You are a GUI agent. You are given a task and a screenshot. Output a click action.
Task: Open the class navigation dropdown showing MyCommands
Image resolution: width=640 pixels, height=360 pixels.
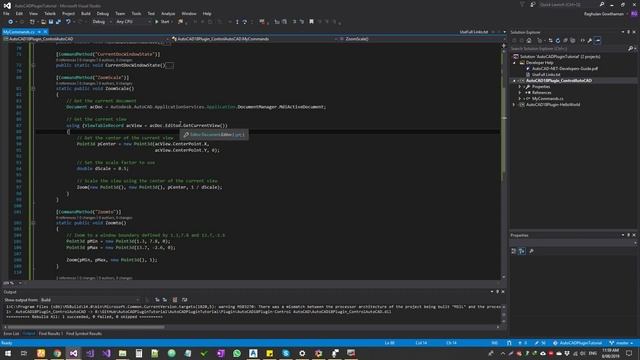click(x=255, y=39)
